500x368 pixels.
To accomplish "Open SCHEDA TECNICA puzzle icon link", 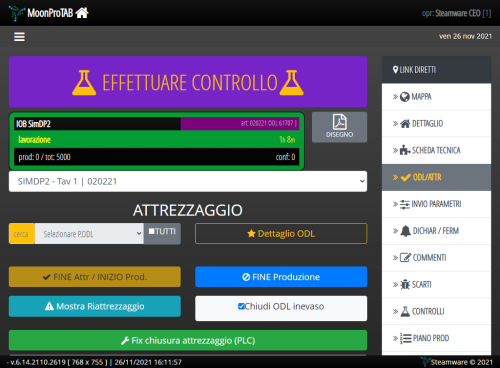I will [x=436, y=150].
